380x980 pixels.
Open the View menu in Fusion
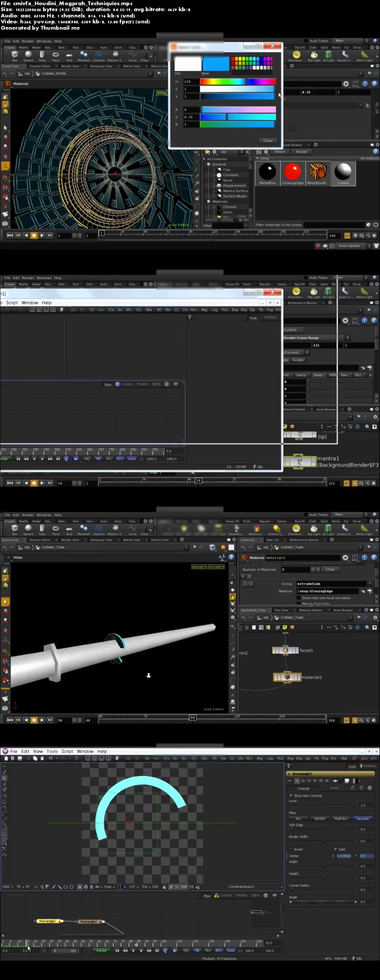pos(38,752)
